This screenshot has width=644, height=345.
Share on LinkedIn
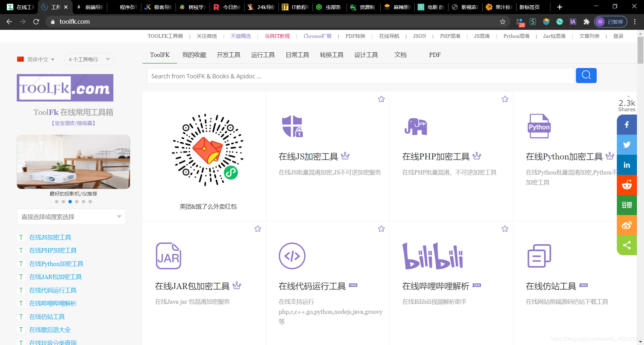point(627,165)
